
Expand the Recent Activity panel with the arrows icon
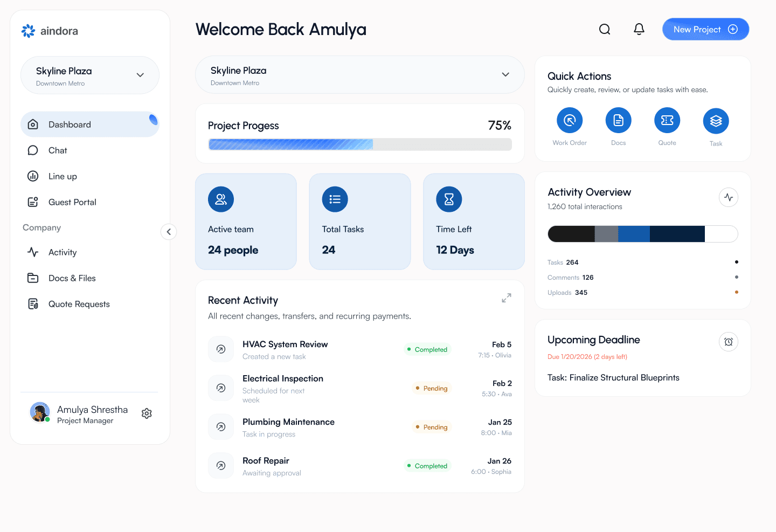click(507, 298)
